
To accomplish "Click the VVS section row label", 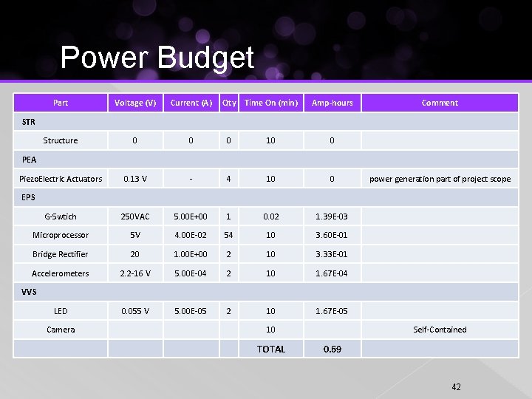I will point(29,292).
